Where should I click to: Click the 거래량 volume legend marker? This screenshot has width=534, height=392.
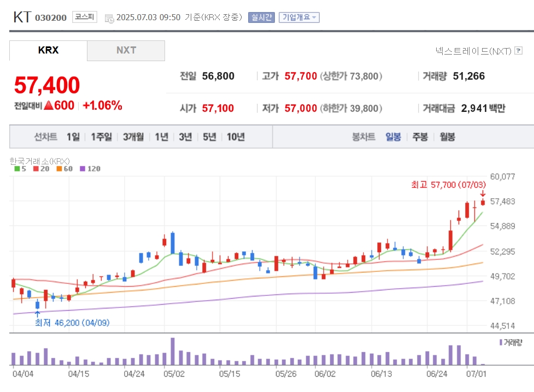(x=510, y=342)
